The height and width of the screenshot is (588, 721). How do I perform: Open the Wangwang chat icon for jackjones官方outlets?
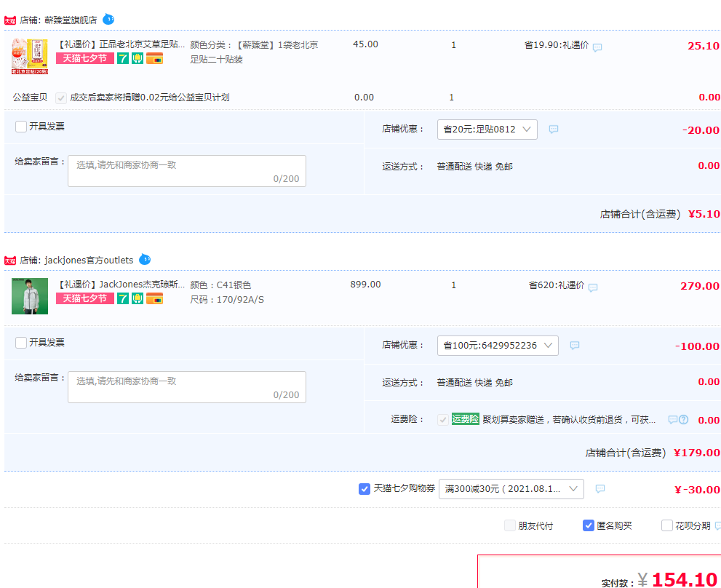point(145,260)
